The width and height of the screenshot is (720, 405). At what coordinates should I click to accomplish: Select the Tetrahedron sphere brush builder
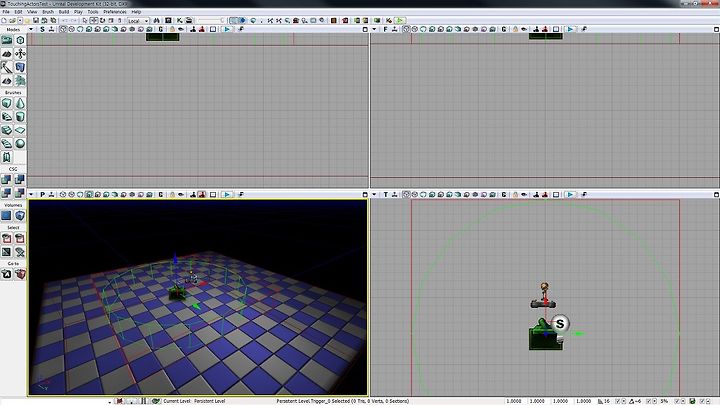[20, 144]
